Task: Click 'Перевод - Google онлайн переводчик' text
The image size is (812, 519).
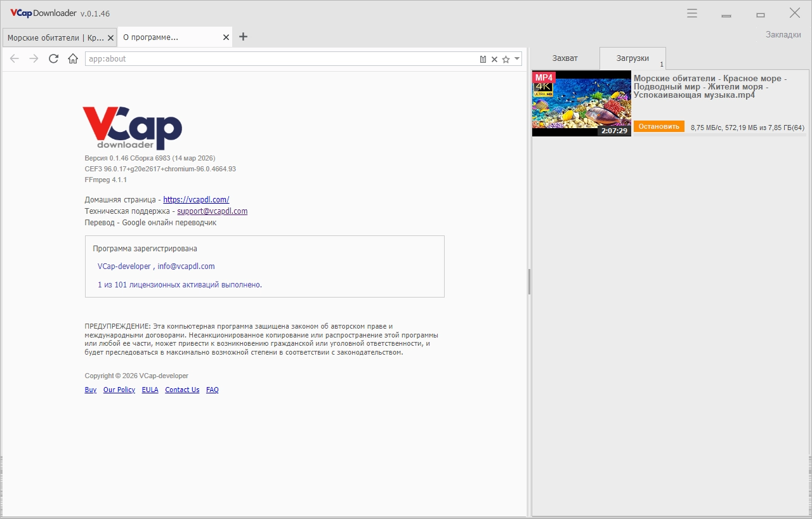Action: (150, 223)
